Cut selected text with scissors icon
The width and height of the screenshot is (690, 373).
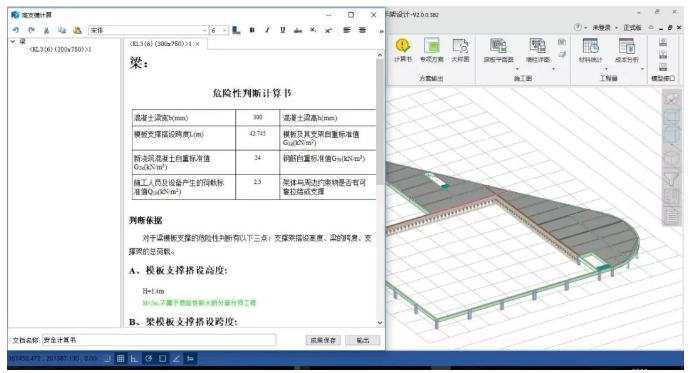tap(46, 30)
